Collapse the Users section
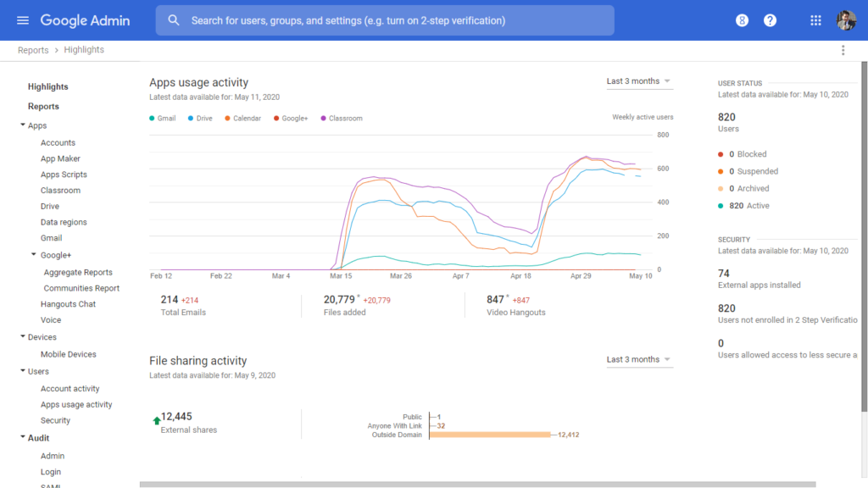This screenshot has height=488, width=868. [x=23, y=371]
